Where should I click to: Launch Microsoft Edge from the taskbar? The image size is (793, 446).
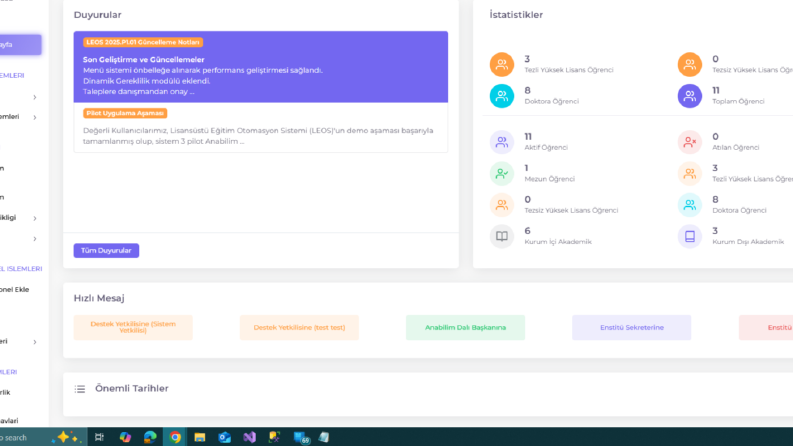[x=150, y=437]
